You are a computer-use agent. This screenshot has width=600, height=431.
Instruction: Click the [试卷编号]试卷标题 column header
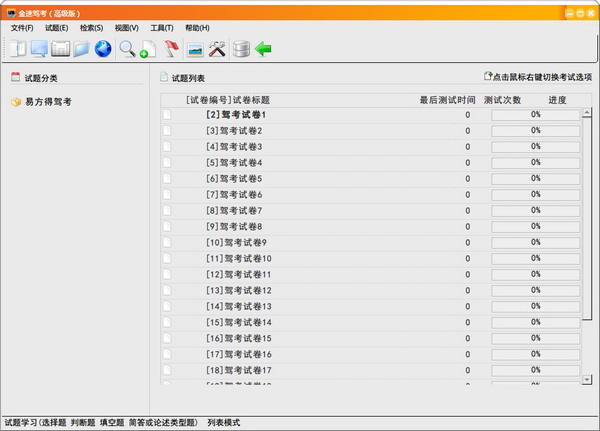point(228,100)
